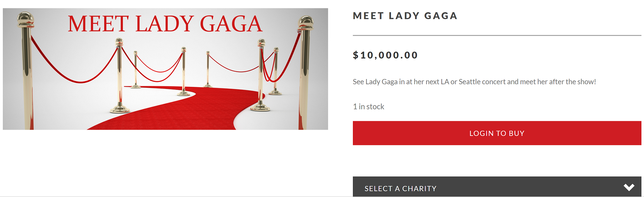Click the '1 in stock' label
This screenshot has height=197, width=644.
click(x=368, y=107)
